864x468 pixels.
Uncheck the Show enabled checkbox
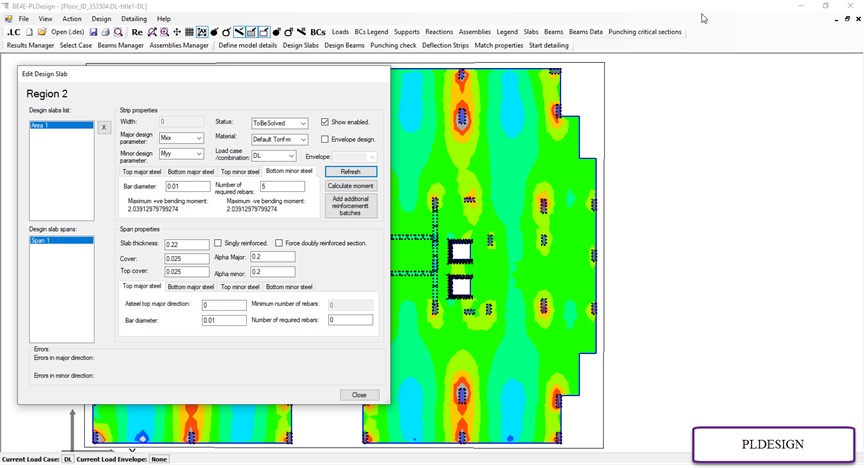click(x=325, y=122)
